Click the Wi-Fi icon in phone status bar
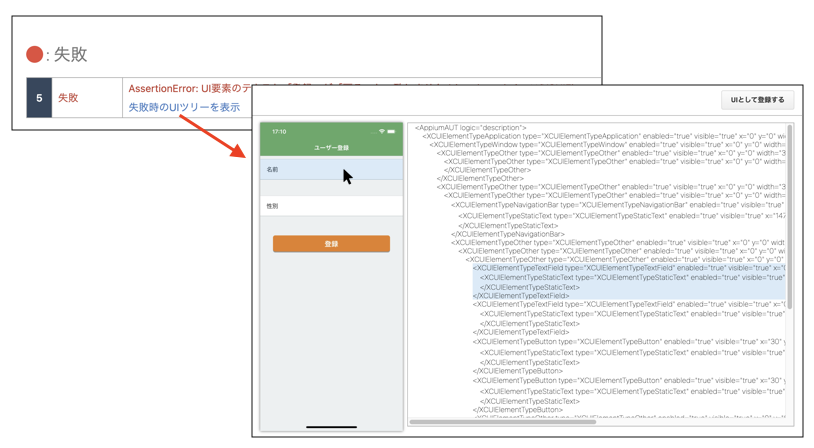Image resolution: width=814 pixels, height=448 pixels. (382, 131)
